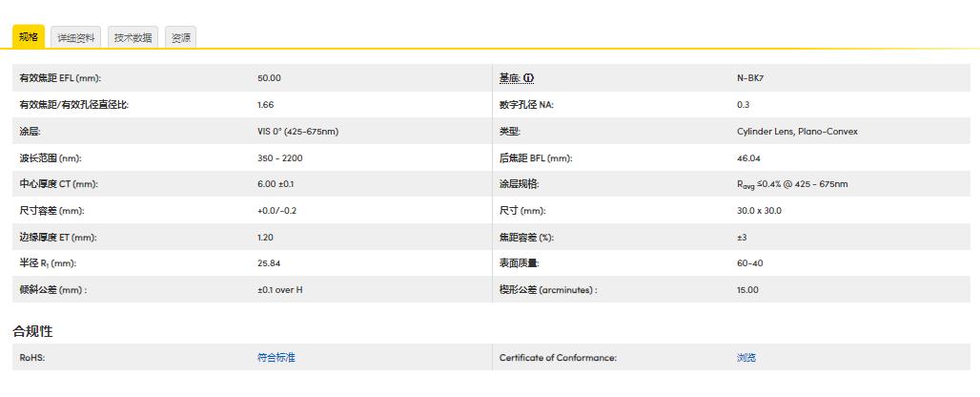Click the 半径 R1 value 25.84
Screen dimensions: 980x397
tap(269, 263)
